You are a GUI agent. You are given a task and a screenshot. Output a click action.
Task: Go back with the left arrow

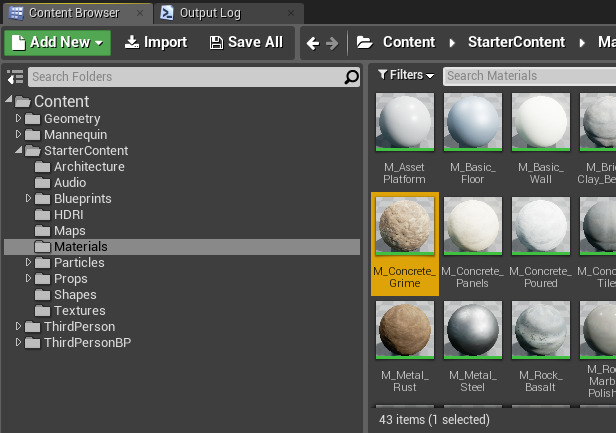(313, 43)
